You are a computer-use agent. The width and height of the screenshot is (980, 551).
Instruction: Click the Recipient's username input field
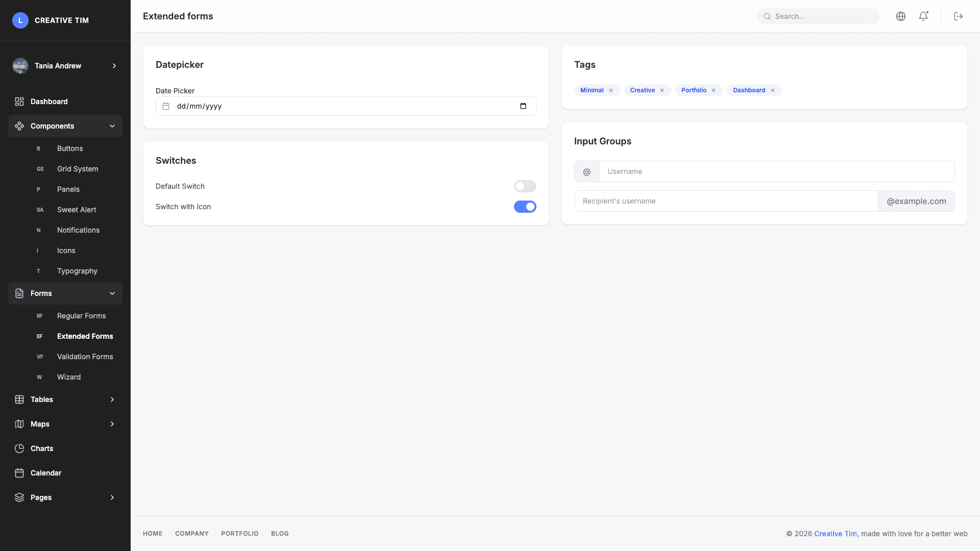(x=725, y=201)
